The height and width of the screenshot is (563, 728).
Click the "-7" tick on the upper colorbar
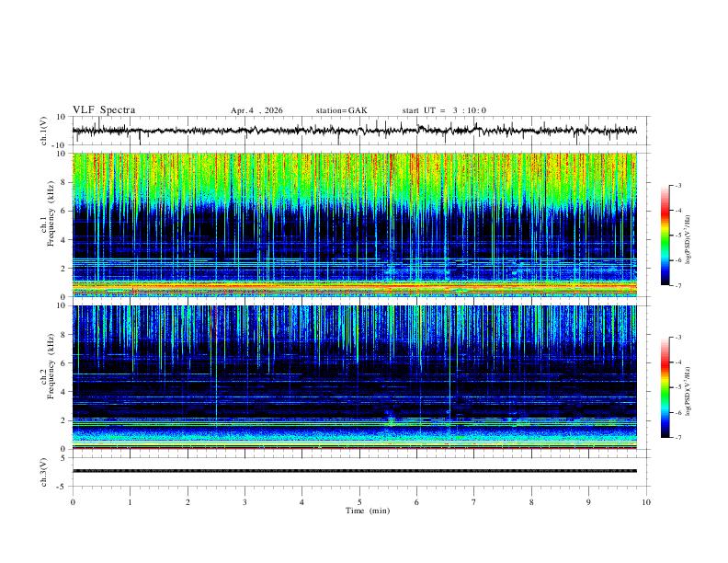(677, 285)
